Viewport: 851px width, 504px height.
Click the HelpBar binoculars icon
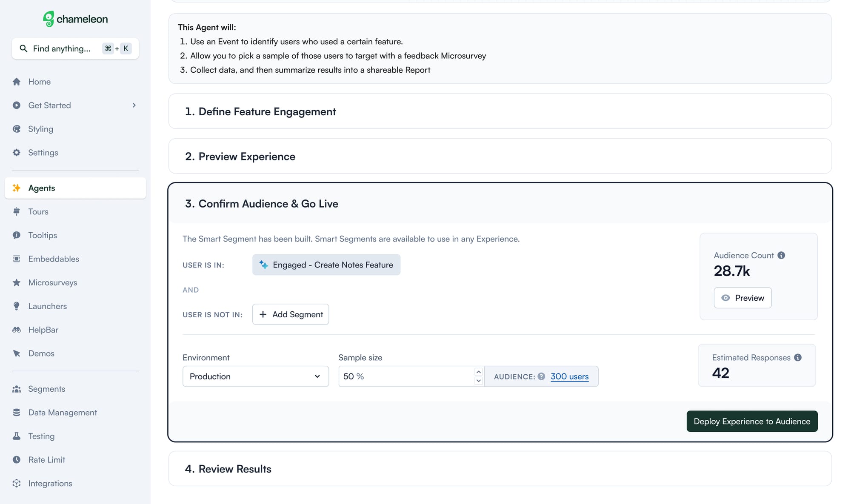[17, 330]
